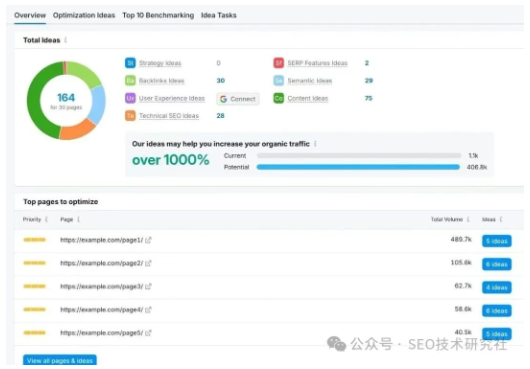Screen dimensions: 530x369
Task: Open the external link icon for page3
Action: 148,287
